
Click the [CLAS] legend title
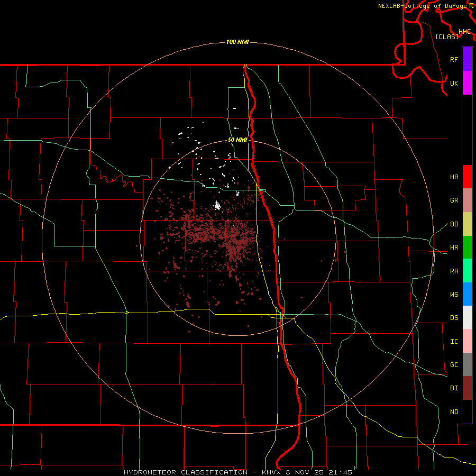pos(447,36)
